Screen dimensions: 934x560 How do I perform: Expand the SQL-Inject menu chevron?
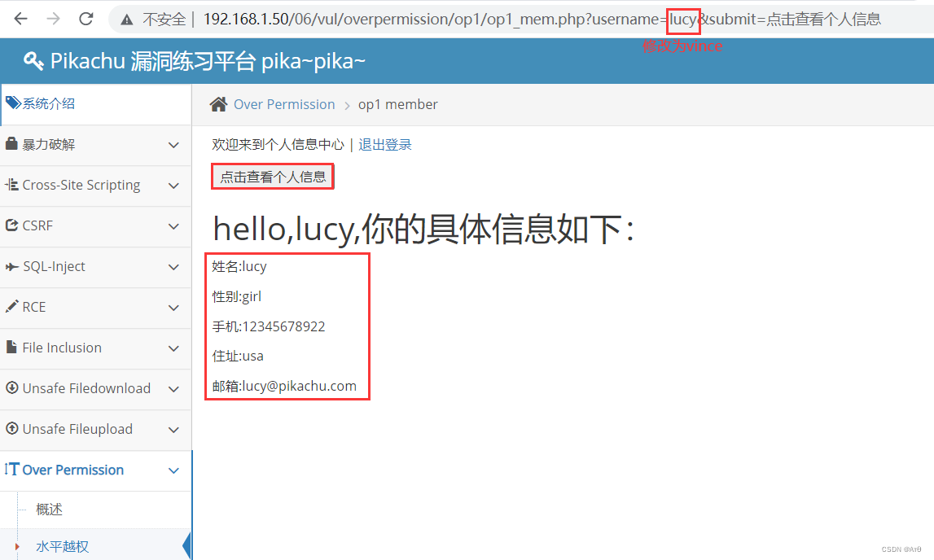tap(173, 267)
